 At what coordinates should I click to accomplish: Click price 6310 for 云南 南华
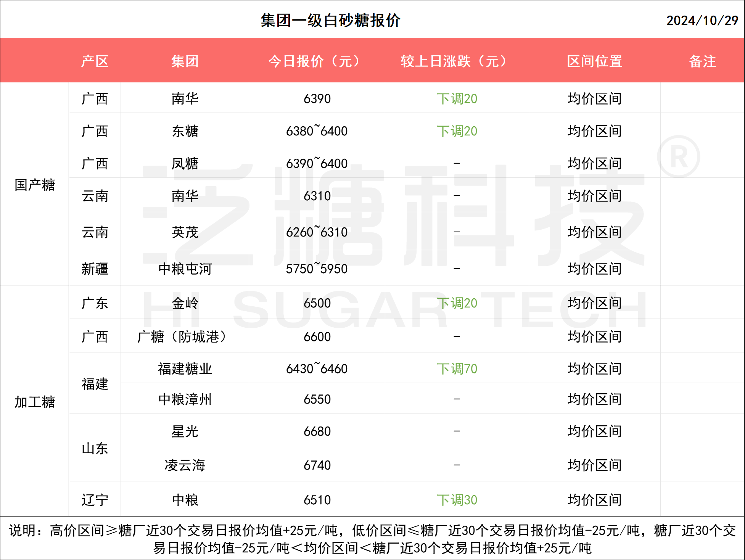point(317,196)
